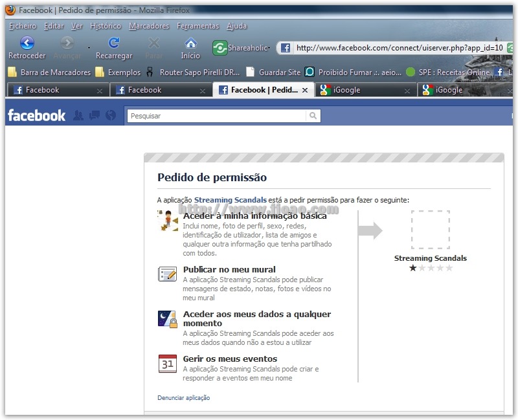Open notifications globe icon
Screen dimensions: 518x420
coord(111,115)
